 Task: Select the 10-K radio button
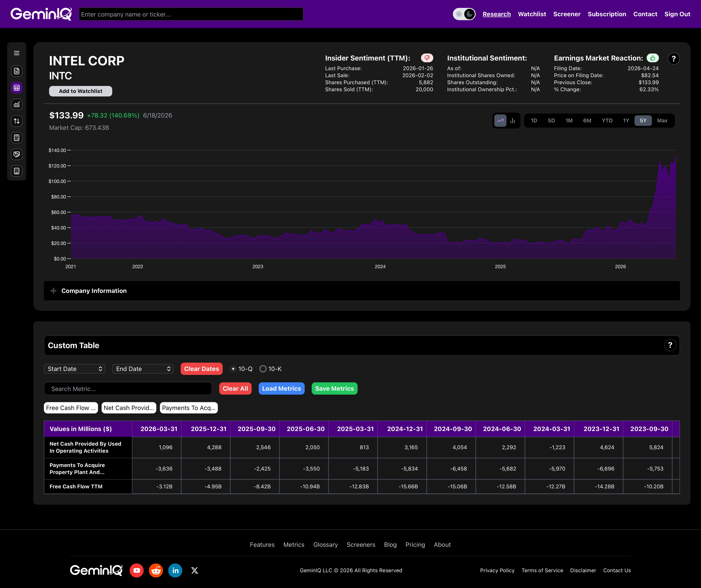pyautogui.click(x=263, y=369)
